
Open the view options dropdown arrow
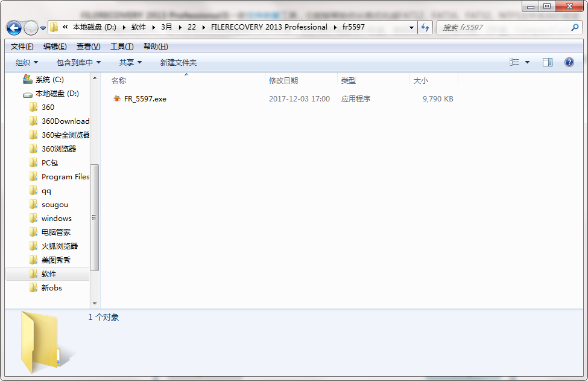[x=527, y=62]
